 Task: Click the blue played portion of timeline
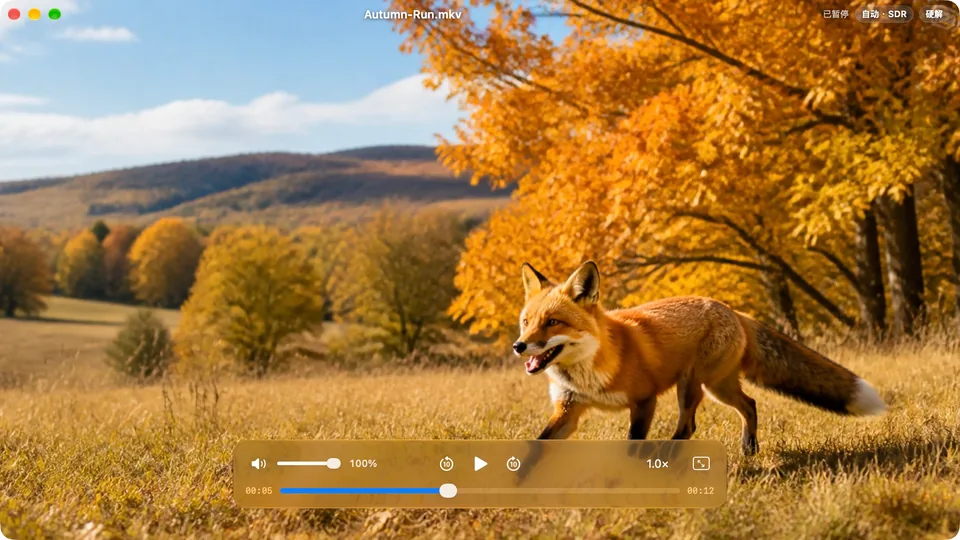click(x=360, y=490)
